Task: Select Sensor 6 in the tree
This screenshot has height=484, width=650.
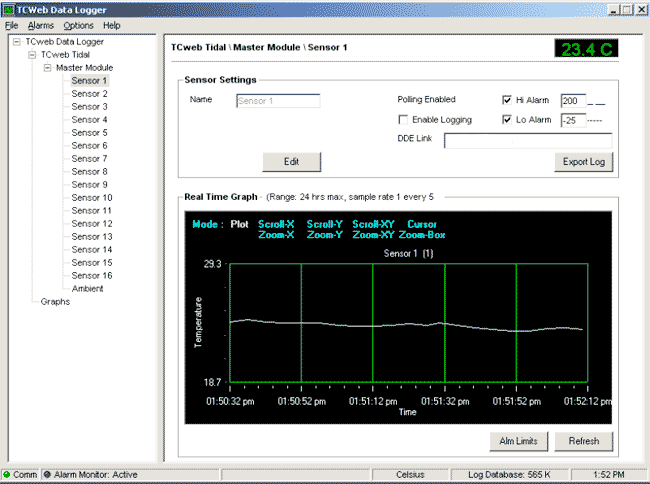Action: pyautogui.click(x=89, y=145)
